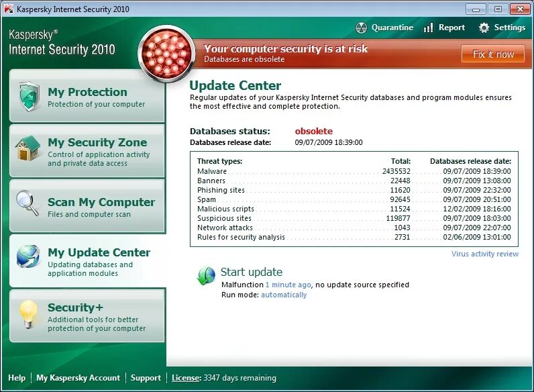Click date 12/02/2009 18:16:00

click(477, 209)
